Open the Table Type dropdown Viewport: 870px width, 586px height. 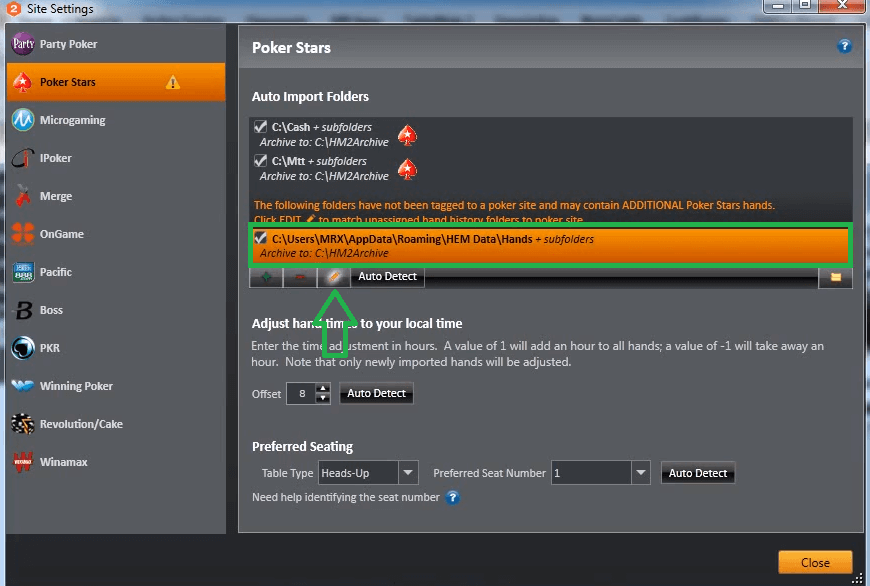pos(408,473)
